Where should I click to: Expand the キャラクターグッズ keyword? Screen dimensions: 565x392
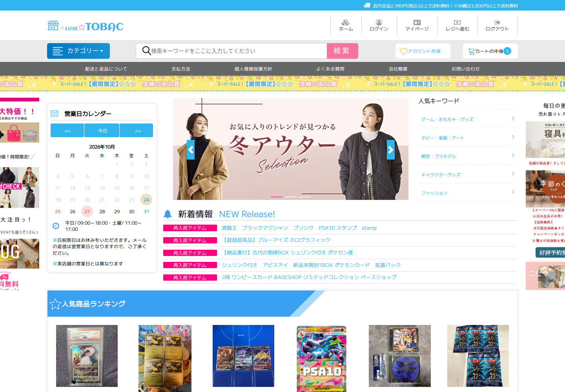tap(467, 174)
